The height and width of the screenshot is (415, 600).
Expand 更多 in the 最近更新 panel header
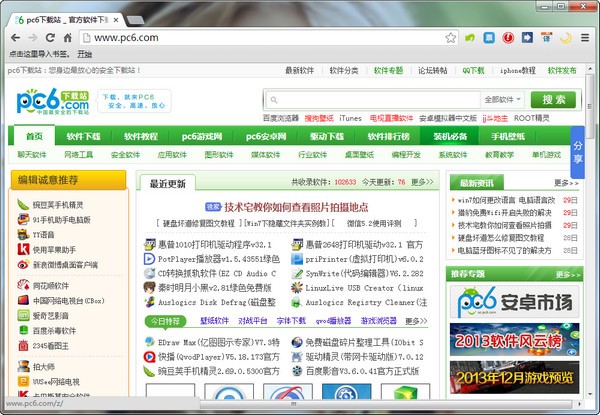422,183
